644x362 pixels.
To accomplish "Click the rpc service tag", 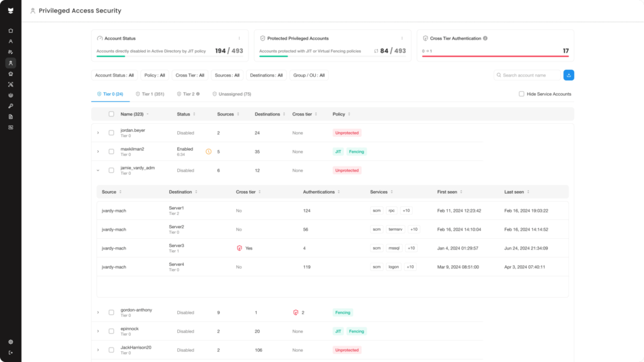I will (391, 211).
